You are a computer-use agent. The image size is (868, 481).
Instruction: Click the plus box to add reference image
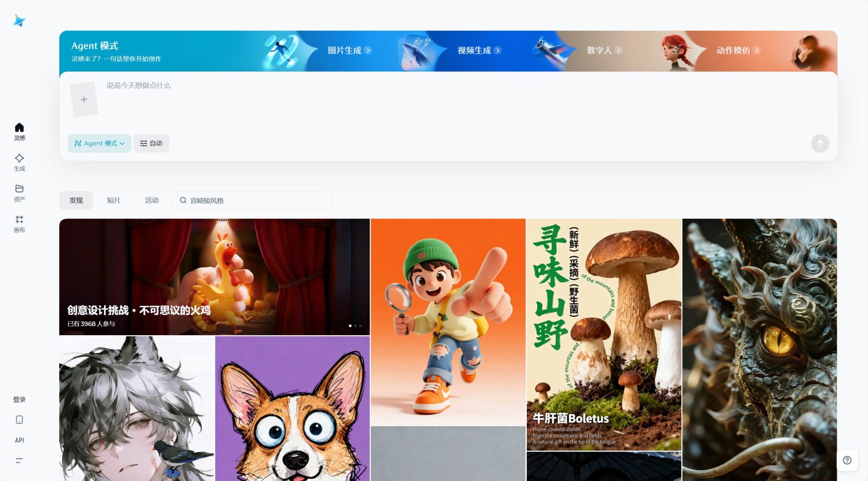[84, 99]
